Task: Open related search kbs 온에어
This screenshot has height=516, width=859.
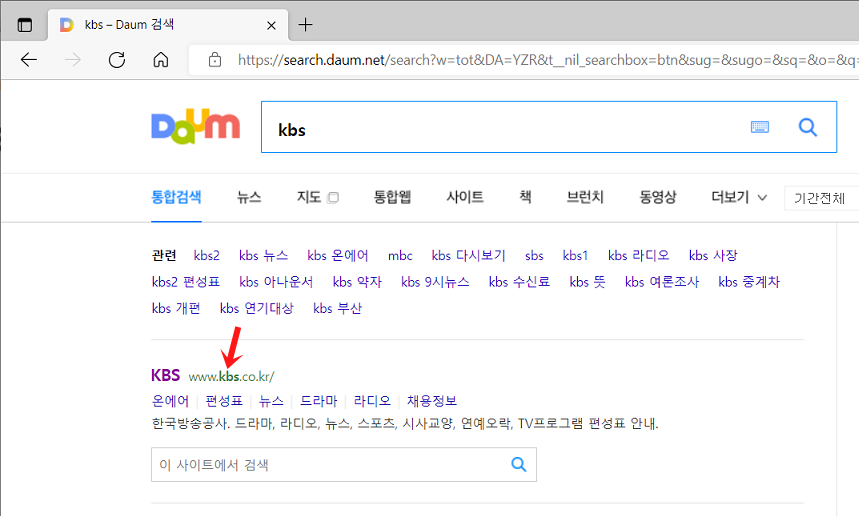Action: (x=337, y=256)
